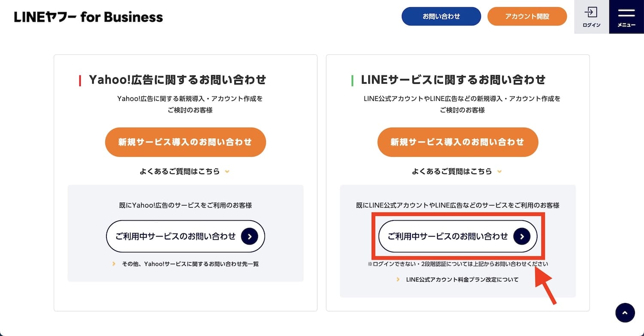Image resolution: width=644 pixels, height=336 pixels.
Task: Click the login door-arrow icon
Action: tap(591, 12)
